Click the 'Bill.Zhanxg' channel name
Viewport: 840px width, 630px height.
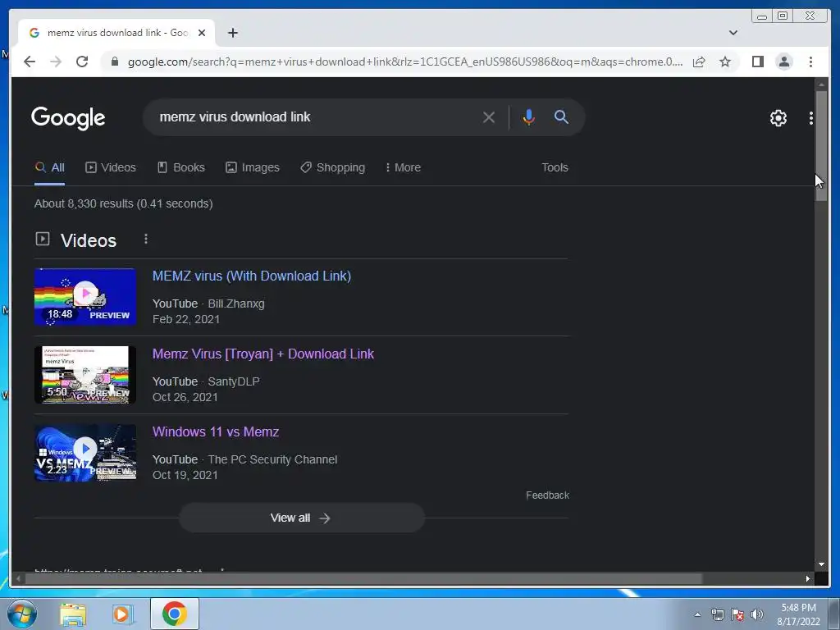(x=236, y=304)
